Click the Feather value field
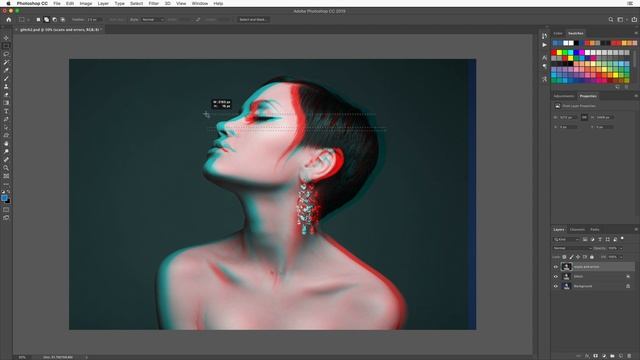Image resolution: width=640 pixels, height=360 pixels. 94,20
